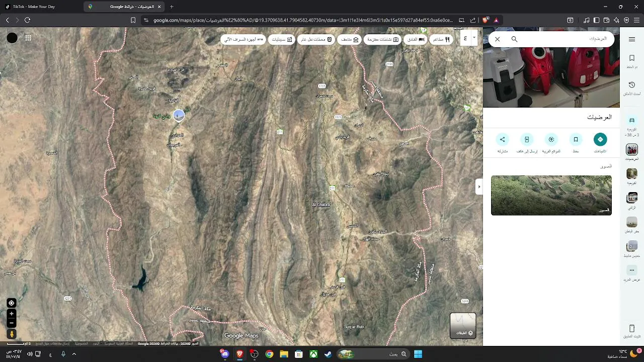The width and height of the screenshot is (644, 362).
Task: Click the search magnifier icon
Action: (x=514, y=39)
